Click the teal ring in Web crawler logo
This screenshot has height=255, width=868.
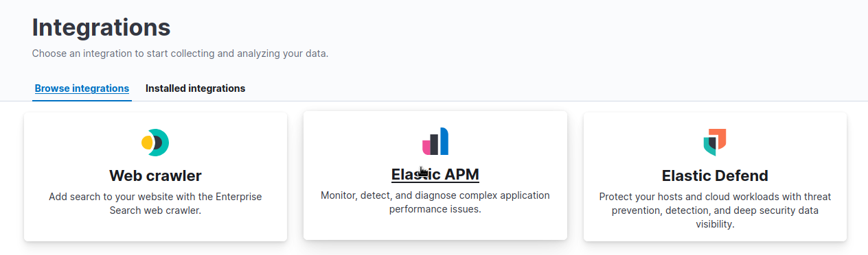point(161,143)
